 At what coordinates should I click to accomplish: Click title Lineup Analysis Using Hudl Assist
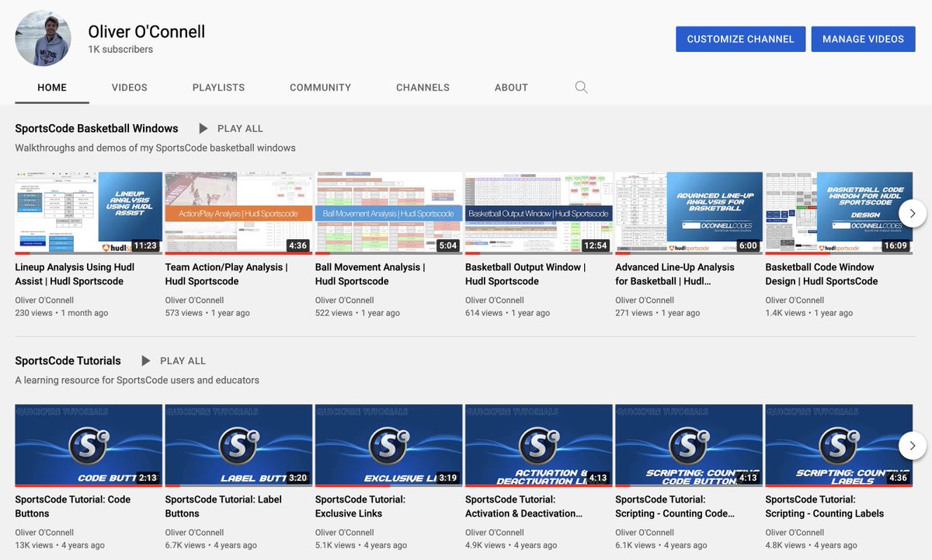pos(75,274)
